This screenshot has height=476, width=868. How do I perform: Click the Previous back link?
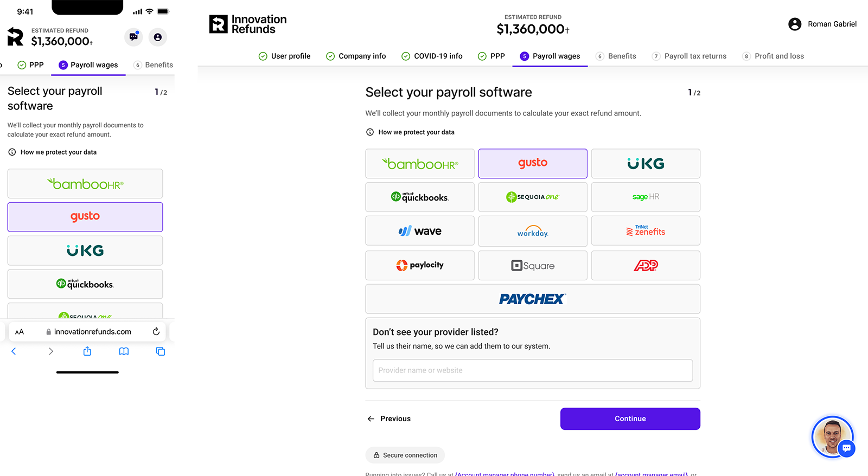click(389, 419)
